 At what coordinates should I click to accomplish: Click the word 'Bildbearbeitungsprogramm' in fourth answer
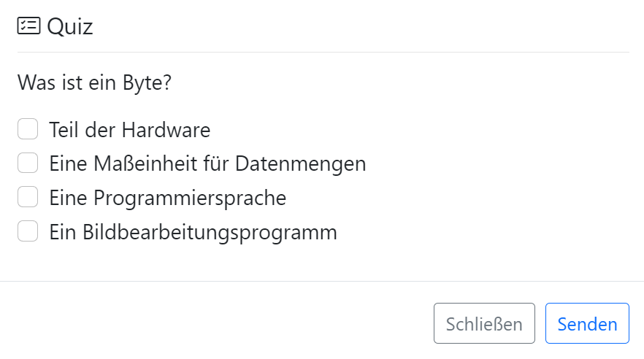click(210, 232)
